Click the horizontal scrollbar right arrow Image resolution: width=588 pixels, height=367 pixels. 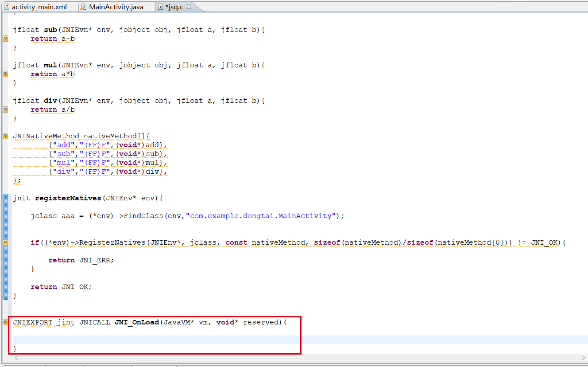click(x=583, y=358)
